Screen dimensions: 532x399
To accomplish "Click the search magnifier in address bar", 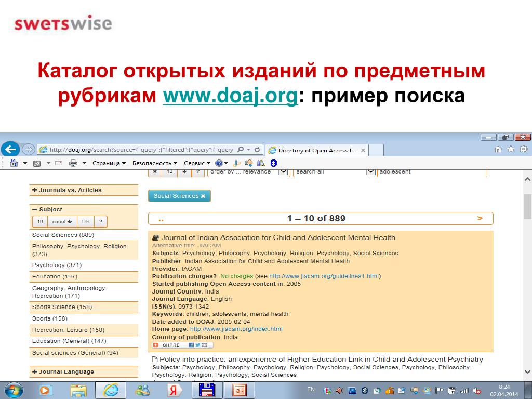I will pyautogui.click(x=240, y=149).
